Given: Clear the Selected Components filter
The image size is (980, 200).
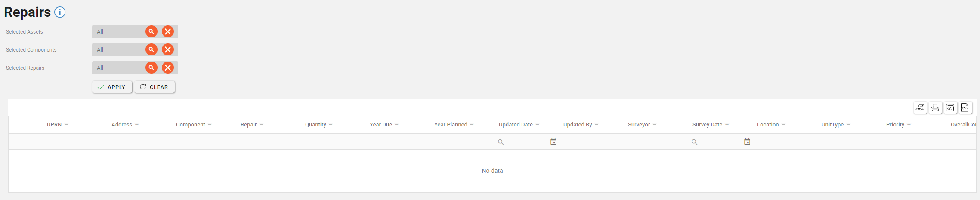Looking at the screenshot, I should pyautogui.click(x=168, y=49).
